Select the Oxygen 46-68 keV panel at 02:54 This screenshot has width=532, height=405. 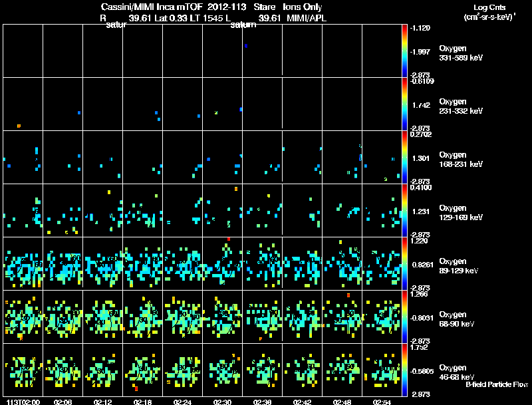tap(382, 370)
